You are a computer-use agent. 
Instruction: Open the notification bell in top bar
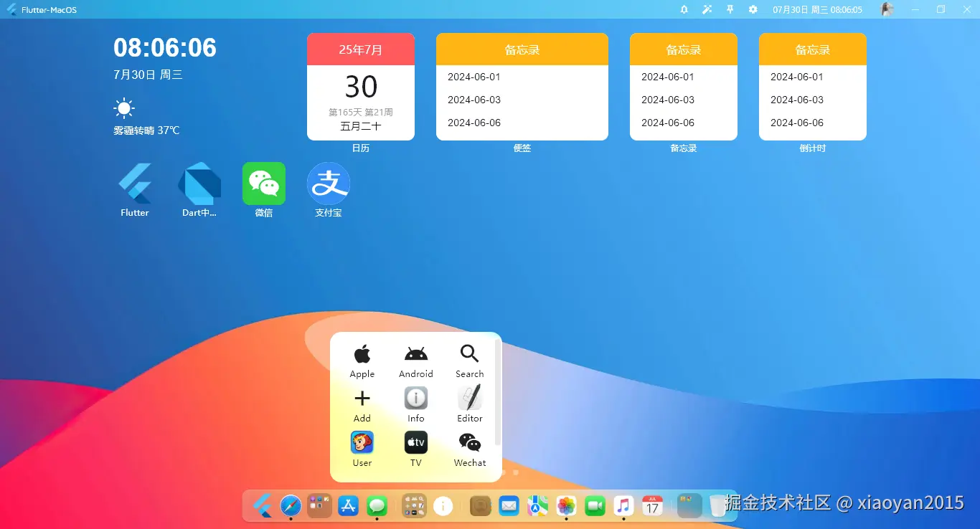684,9
